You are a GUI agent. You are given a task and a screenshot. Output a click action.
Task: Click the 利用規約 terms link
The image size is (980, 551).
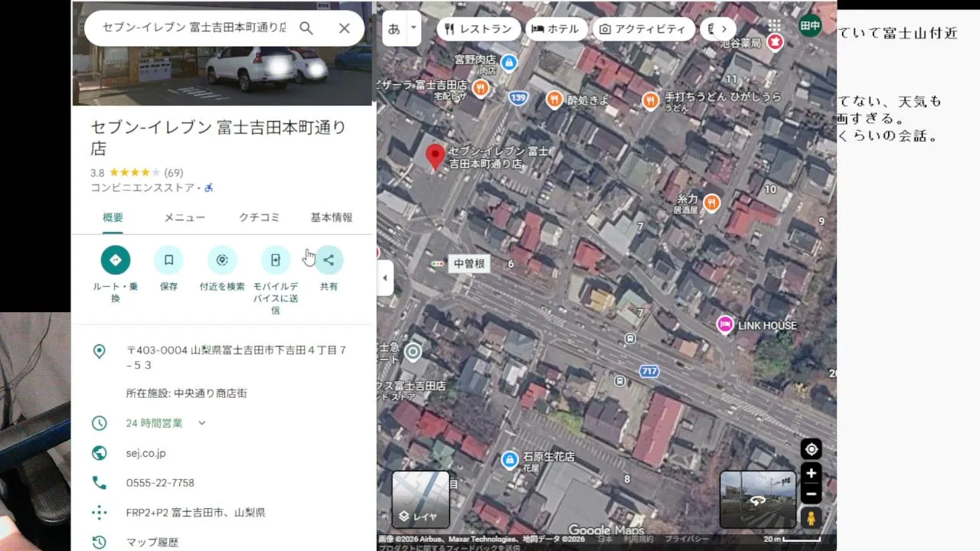[637, 540]
